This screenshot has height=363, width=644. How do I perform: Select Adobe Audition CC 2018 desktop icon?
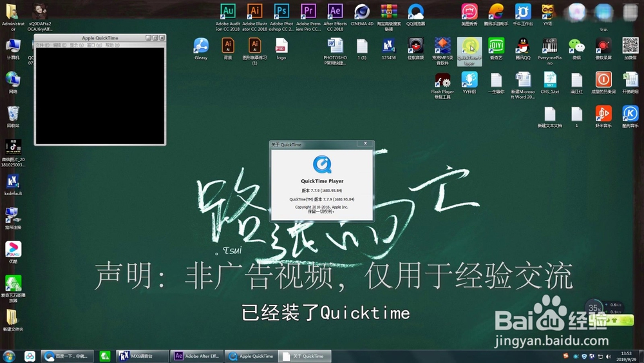click(x=227, y=17)
